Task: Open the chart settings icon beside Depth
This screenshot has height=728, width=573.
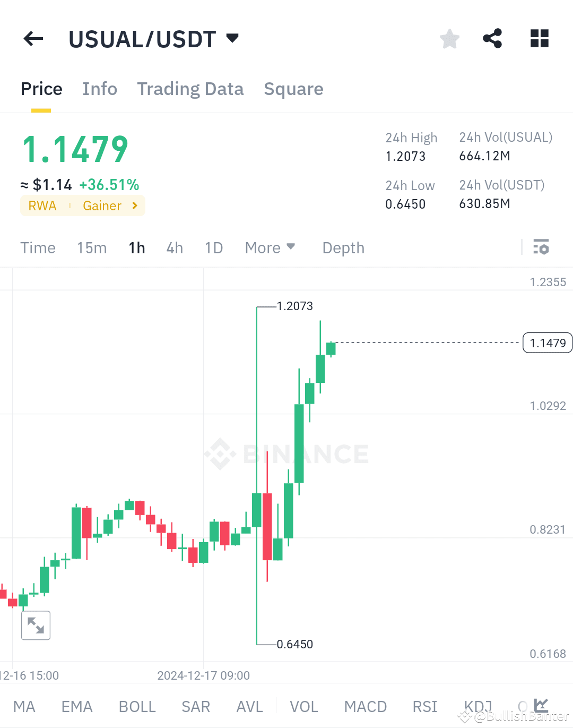Action: [x=541, y=247]
